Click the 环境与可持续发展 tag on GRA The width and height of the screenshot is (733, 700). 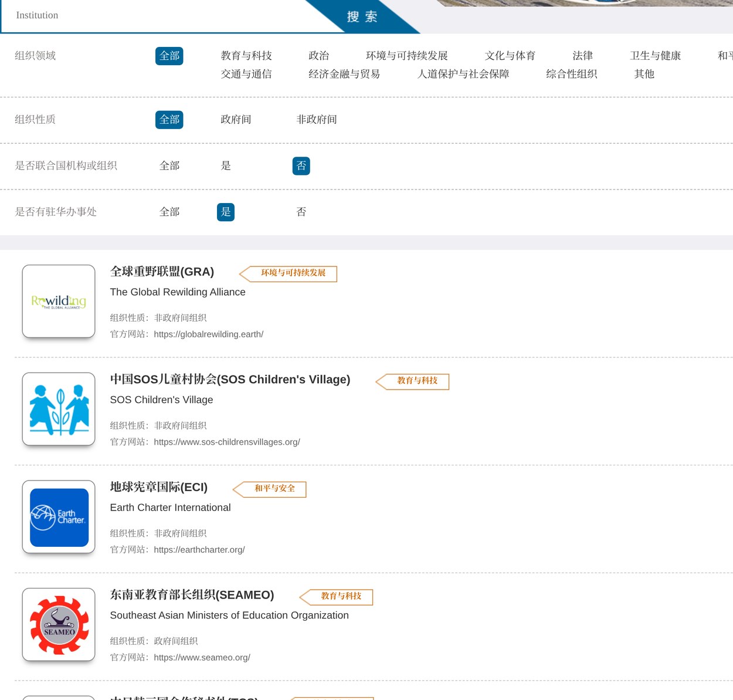(289, 273)
